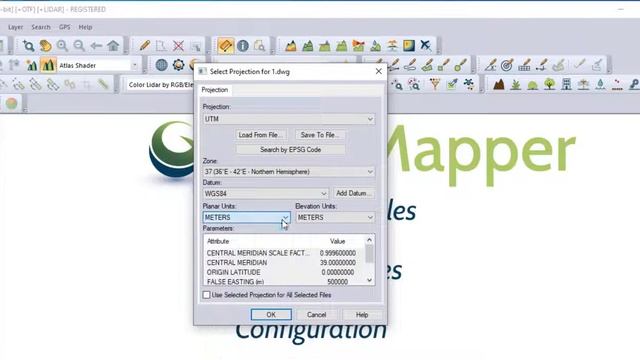Click the Lidar filter funnel icon

click(435, 84)
